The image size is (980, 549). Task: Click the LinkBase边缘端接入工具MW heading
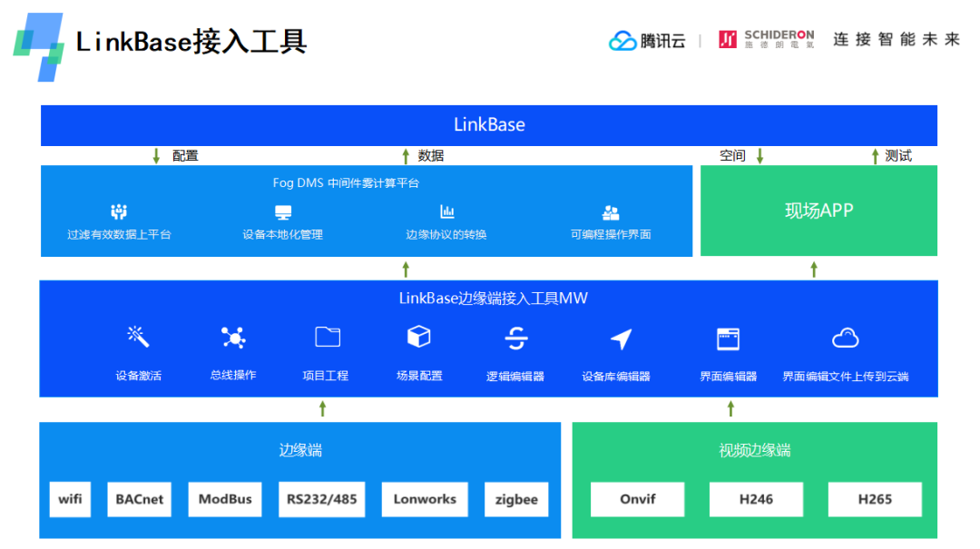pos(493,299)
